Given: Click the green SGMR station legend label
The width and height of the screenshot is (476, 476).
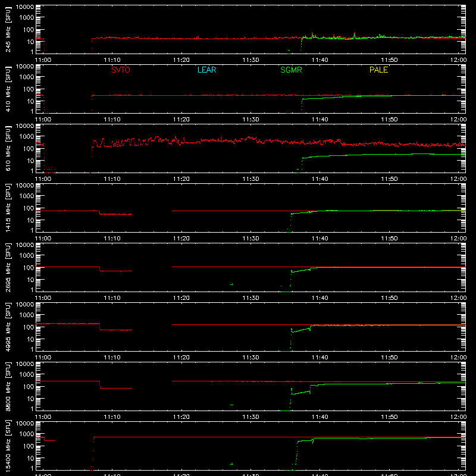Looking at the screenshot, I should point(291,70).
